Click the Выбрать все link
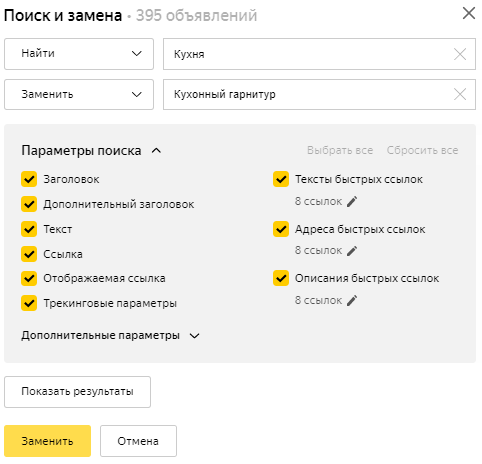The image size is (482, 464). 340,150
